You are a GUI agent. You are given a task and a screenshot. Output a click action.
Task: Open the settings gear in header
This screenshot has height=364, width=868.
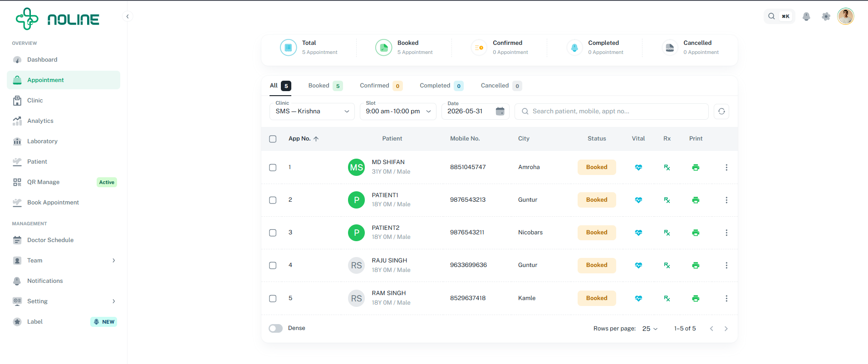point(826,16)
